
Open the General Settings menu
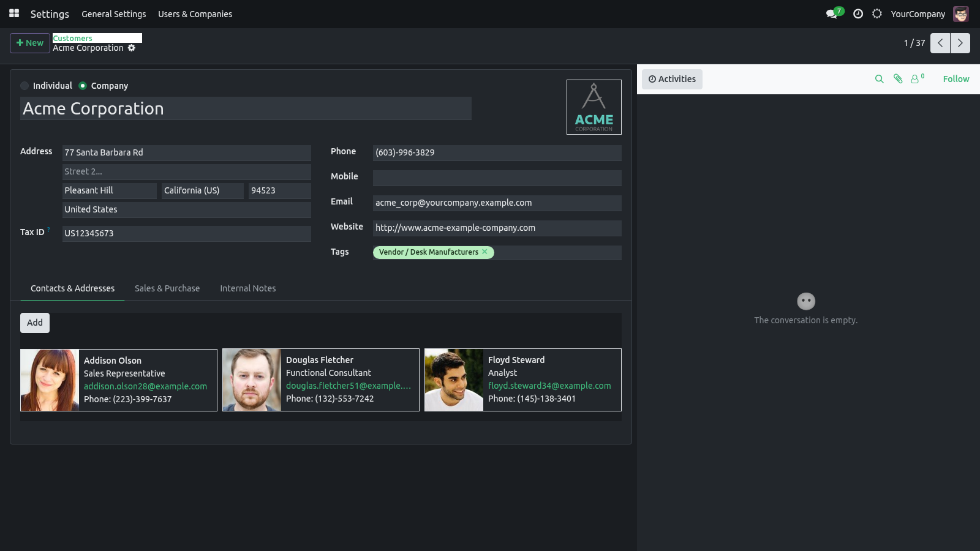click(x=114, y=14)
